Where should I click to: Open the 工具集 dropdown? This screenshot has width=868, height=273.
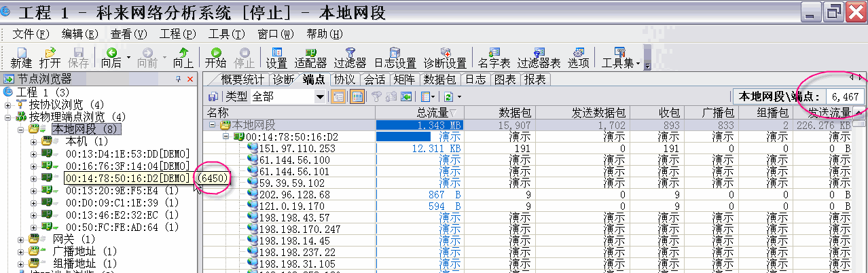[x=621, y=57]
